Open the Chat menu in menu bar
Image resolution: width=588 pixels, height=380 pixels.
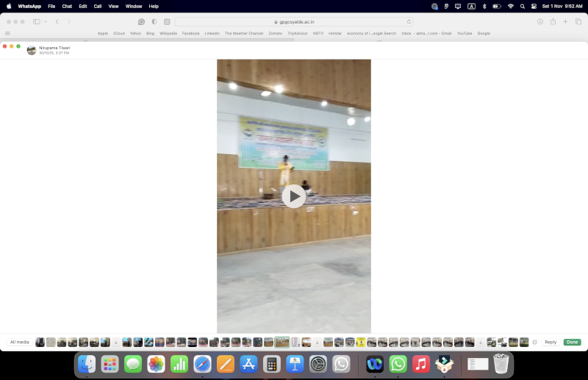(x=67, y=6)
